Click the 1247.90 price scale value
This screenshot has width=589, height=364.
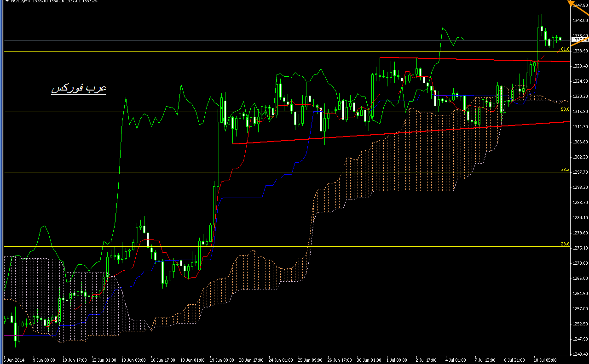click(580, 339)
